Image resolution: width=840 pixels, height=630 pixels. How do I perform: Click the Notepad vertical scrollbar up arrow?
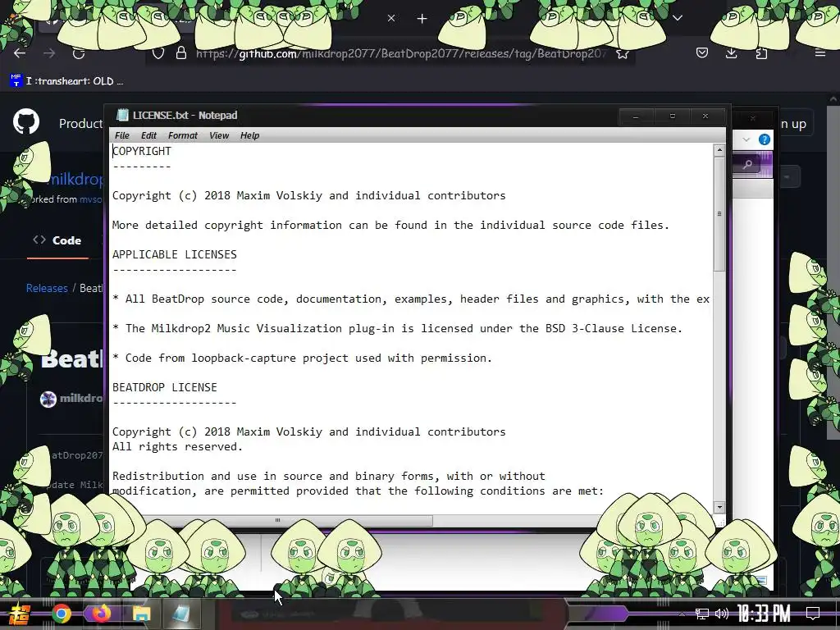[719, 151]
